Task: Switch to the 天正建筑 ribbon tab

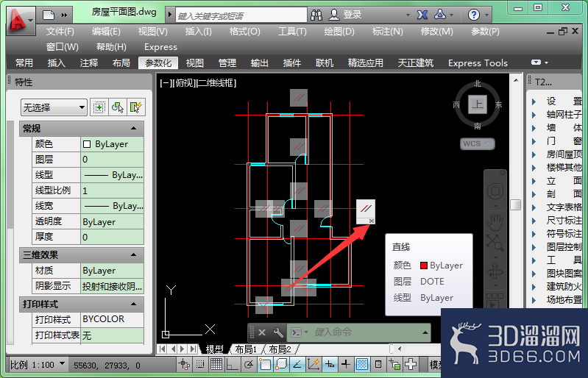Action: coord(416,63)
